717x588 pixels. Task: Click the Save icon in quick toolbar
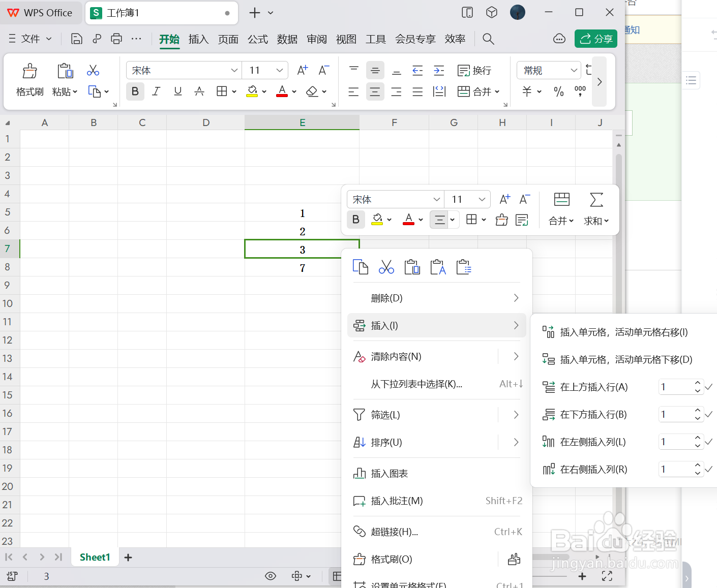pos(76,39)
